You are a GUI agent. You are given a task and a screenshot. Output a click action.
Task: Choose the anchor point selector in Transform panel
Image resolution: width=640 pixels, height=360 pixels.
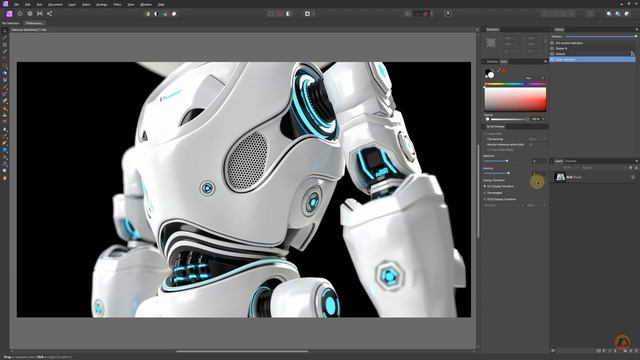pyautogui.click(x=491, y=42)
